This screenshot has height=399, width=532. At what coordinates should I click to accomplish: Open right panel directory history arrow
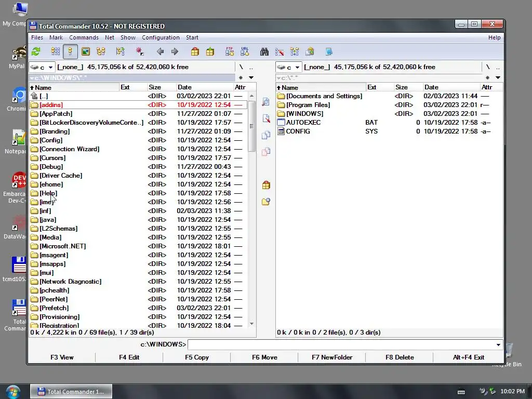pyautogui.click(x=498, y=78)
